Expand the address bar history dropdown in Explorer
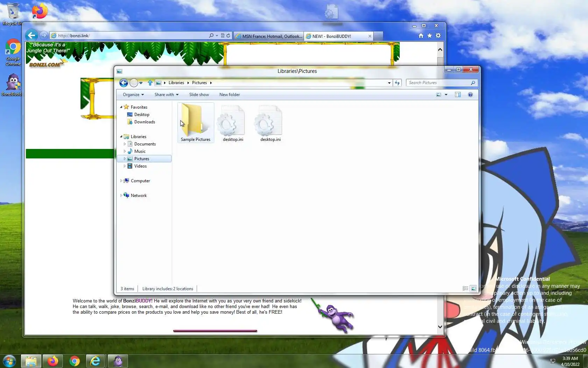Image resolution: width=588 pixels, height=368 pixels. coord(389,83)
